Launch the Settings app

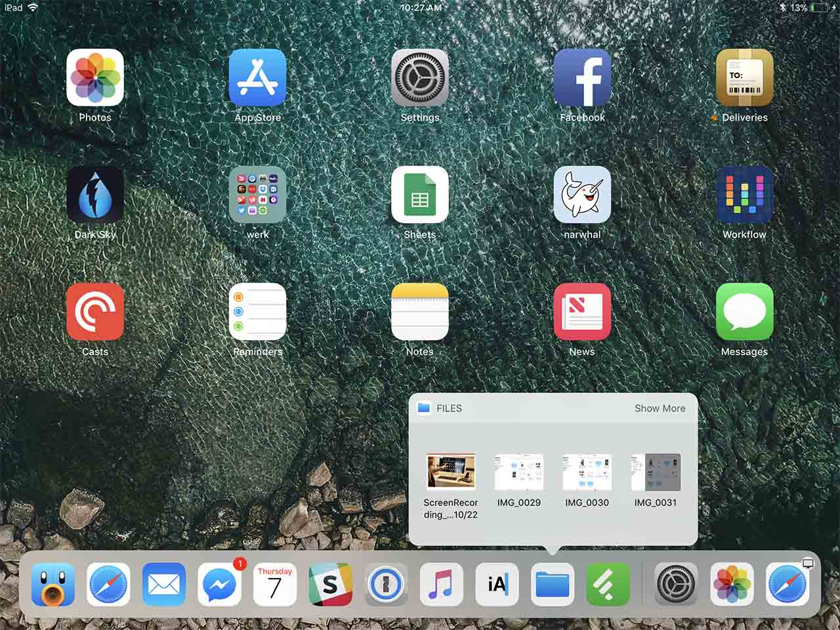pyautogui.click(x=419, y=78)
